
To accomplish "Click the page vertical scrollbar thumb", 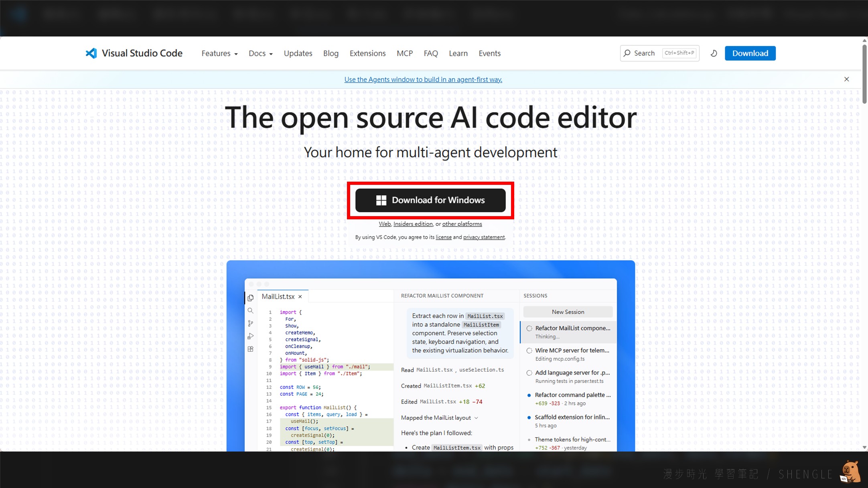I will pos(864,73).
